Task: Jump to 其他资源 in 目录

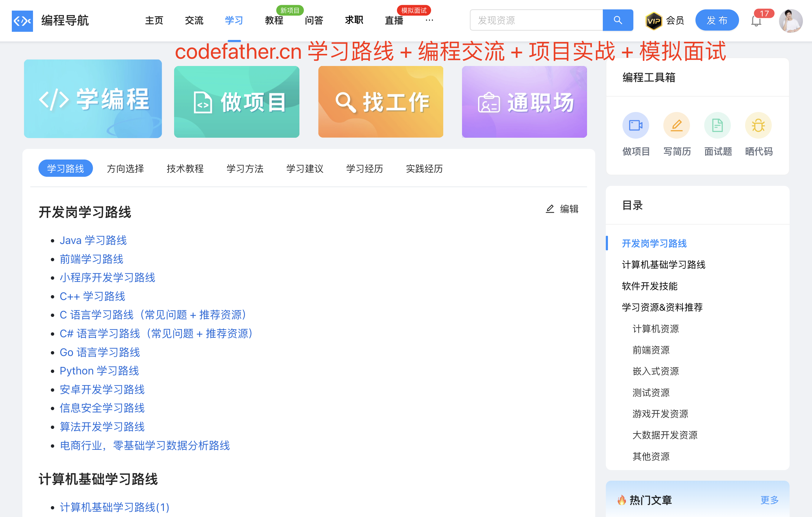Action: 651,456
